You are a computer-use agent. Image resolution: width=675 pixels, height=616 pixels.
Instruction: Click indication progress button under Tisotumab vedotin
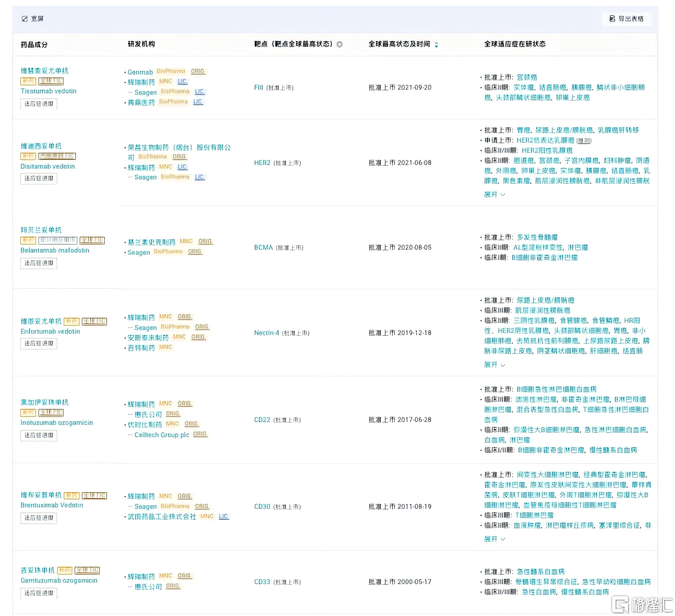tap(39, 104)
